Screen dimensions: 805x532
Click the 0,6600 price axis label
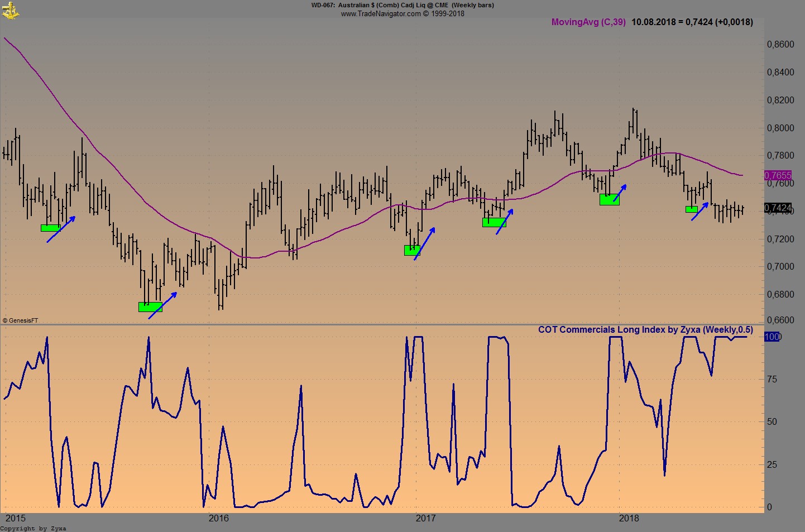tap(780, 320)
